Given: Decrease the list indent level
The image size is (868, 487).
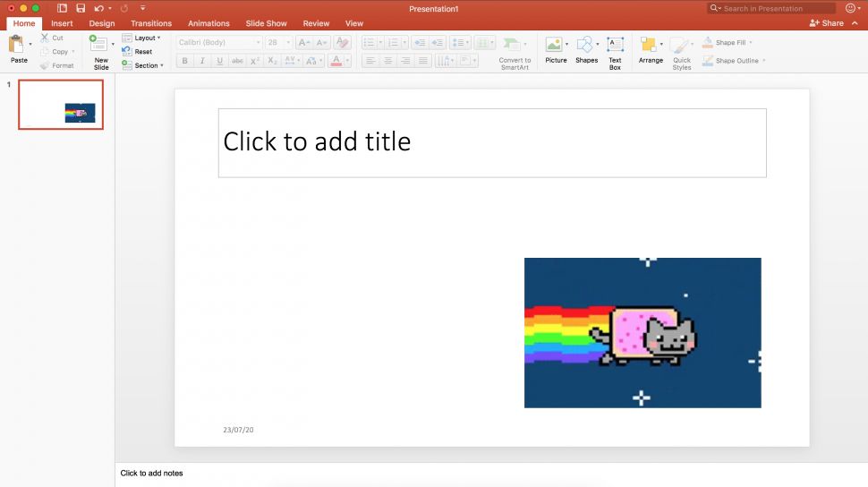Looking at the screenshot, I should coord(420,43).
